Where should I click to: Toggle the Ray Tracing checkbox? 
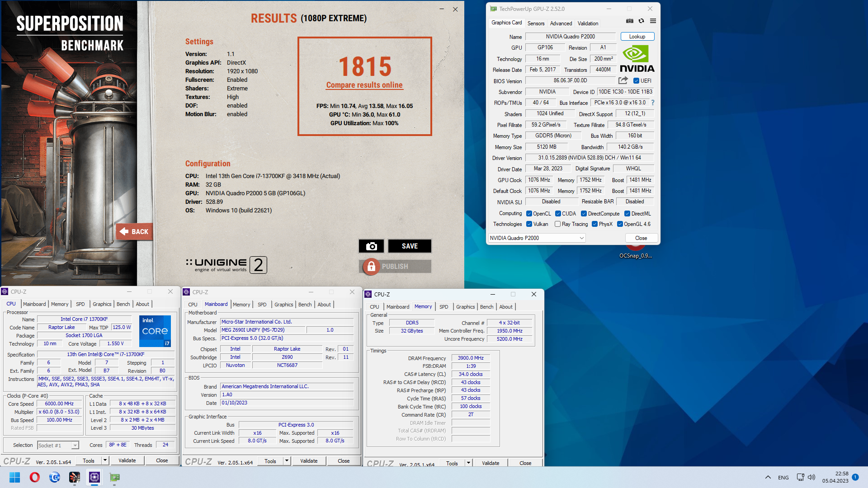[x=557, y=224]
